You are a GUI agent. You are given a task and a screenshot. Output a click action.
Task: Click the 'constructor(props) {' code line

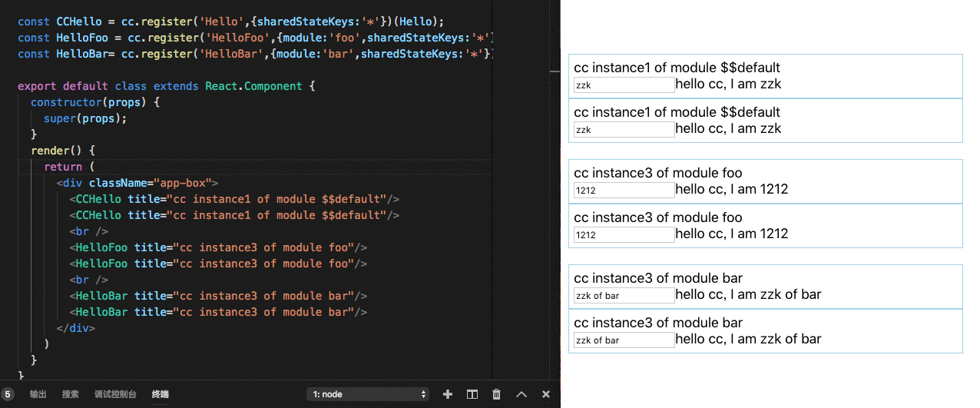[x=94, y=102]
